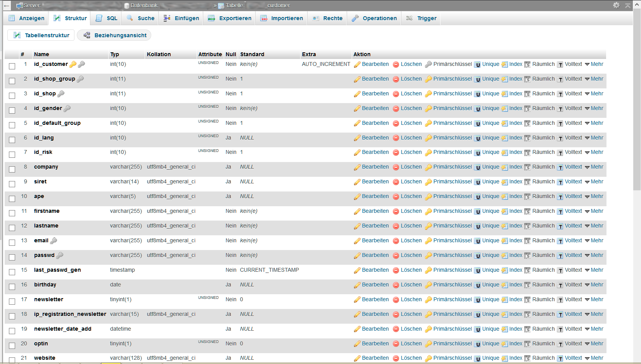Click Index icon for email row

[x=505, y=241]
